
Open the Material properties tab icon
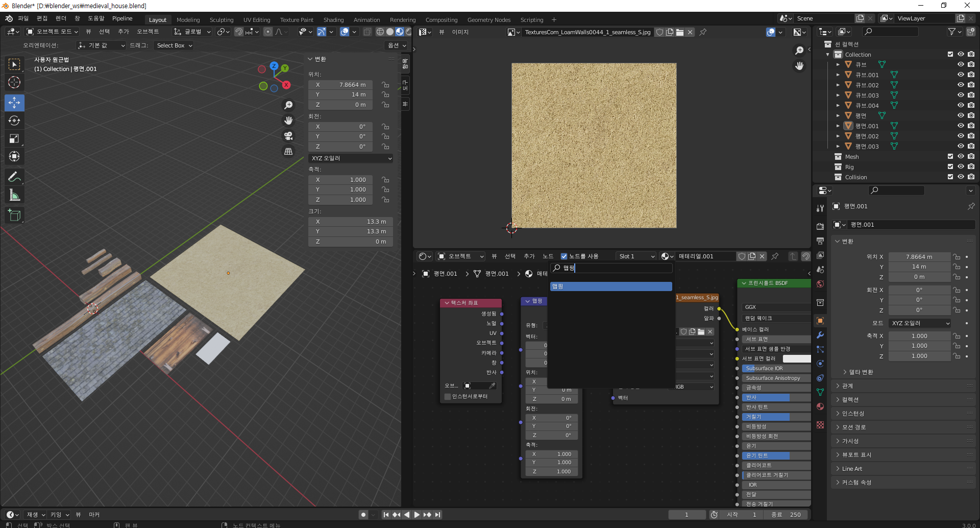click(820, 406)
